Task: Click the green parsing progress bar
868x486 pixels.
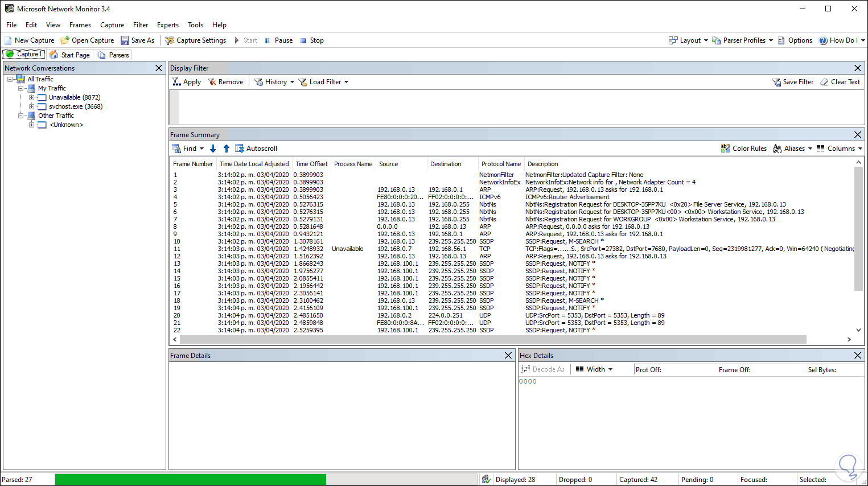Action: point(191,480)
